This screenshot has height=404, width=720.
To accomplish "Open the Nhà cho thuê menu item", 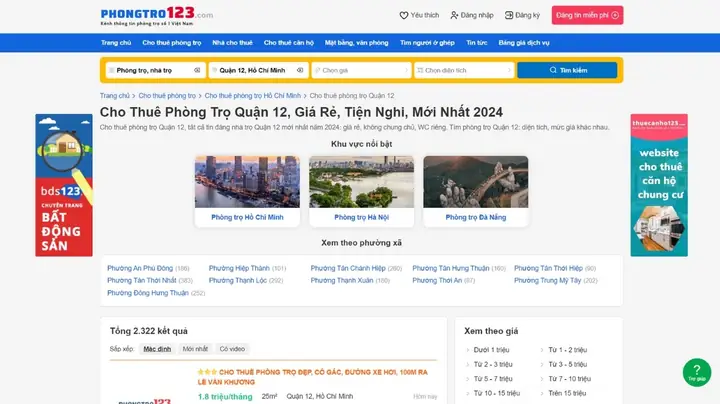I will pyautogui.click(x=232, y=43).
